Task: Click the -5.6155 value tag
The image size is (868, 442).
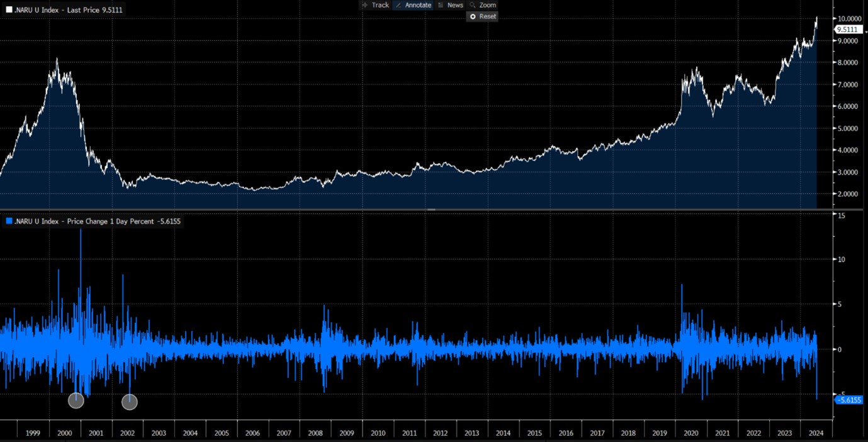Action: tap(848, 400)
